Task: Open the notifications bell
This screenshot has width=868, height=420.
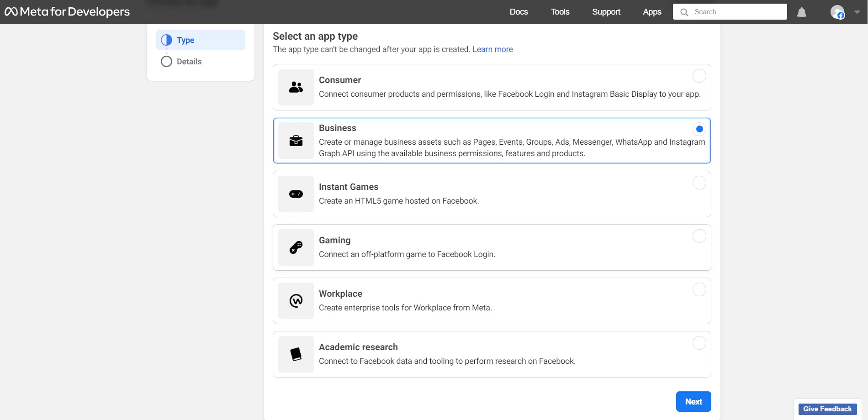Action: click(x=801, y=12)
